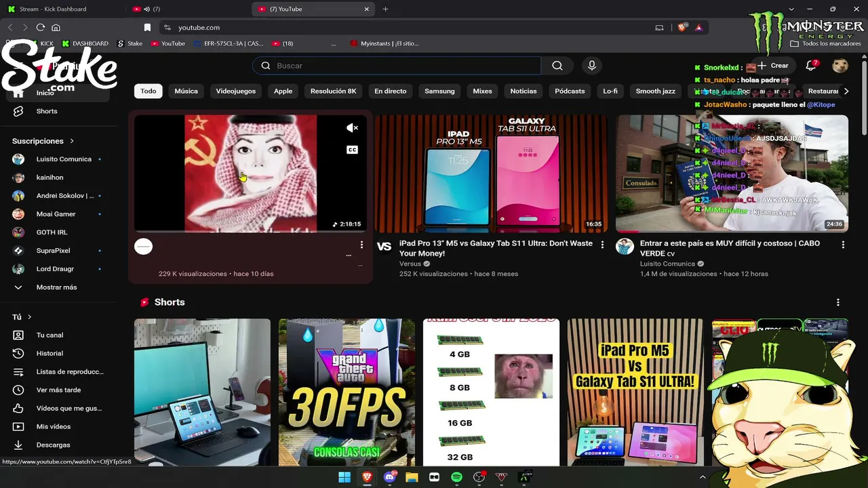Select the Apple filter chip
868x488 pixels.
point(283,91)
